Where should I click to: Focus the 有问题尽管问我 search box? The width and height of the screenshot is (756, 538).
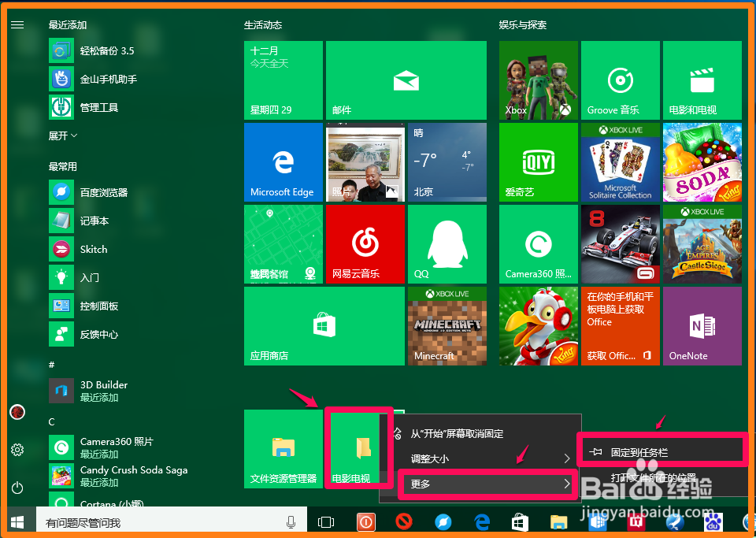(171, 522)
